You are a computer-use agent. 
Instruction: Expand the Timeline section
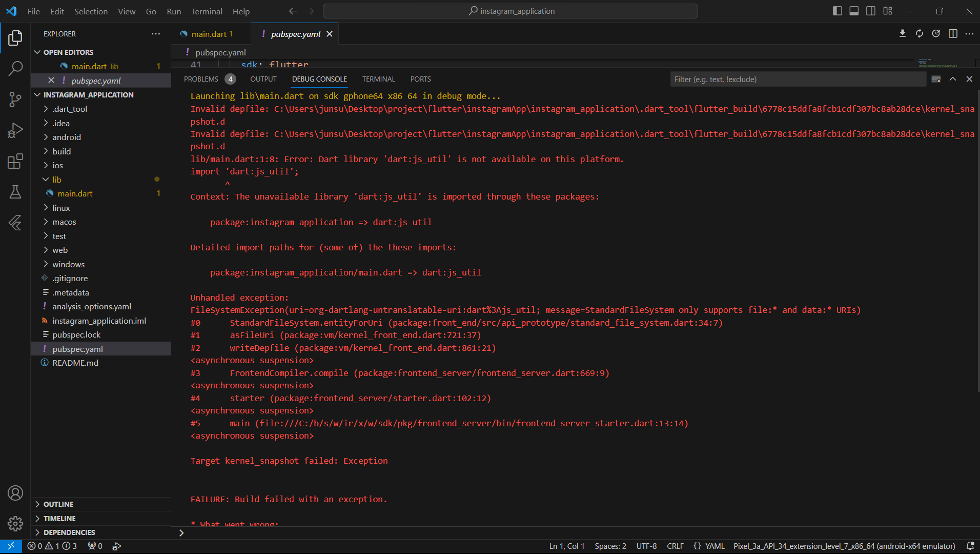click(100, 519)
